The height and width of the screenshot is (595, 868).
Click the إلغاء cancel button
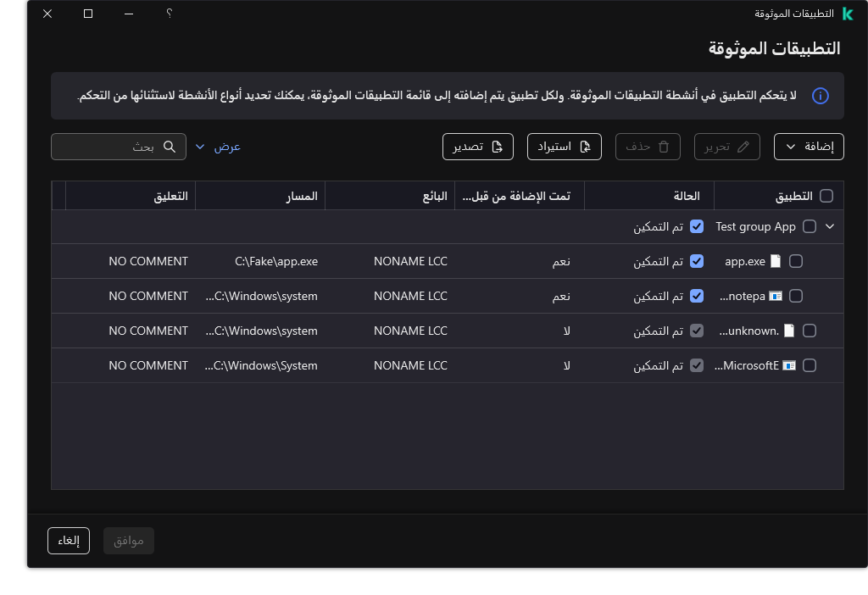68,540
